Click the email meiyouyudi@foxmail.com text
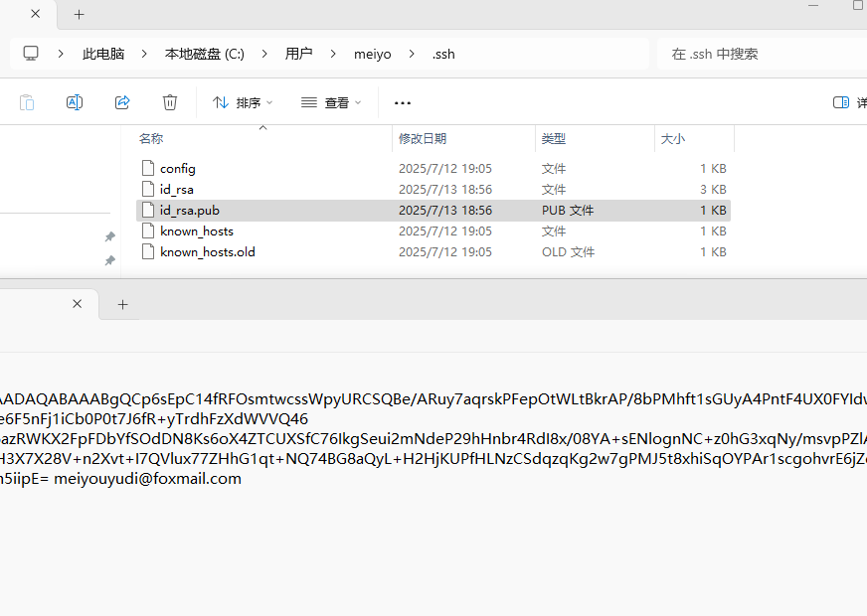 tap(147, 479)
